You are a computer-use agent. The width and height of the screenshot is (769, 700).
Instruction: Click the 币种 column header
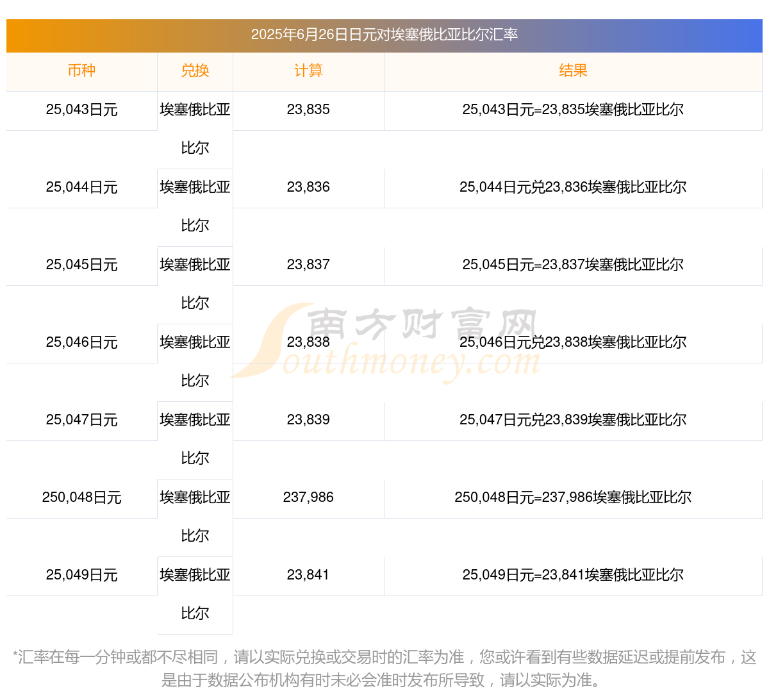click(81, 71)
